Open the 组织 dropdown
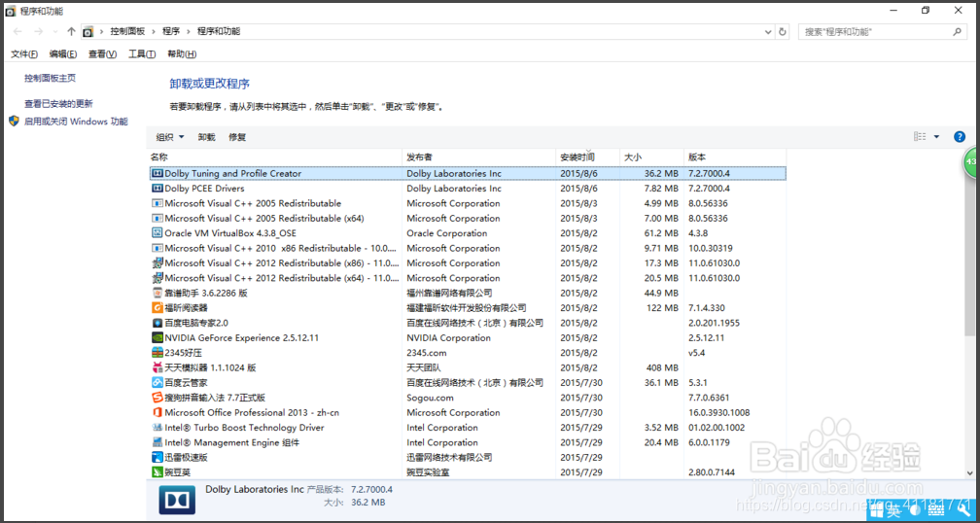Viewport: 980px width, 523px height. click(x=170, y=137)
